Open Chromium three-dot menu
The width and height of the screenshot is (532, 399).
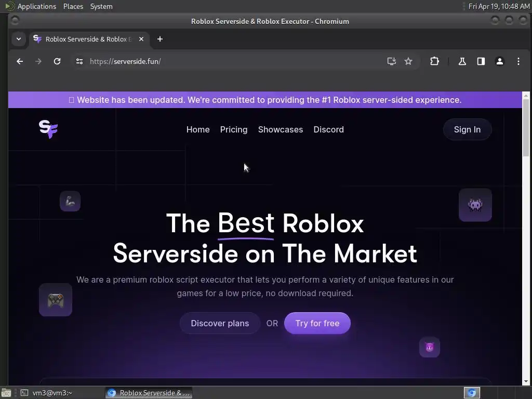(x=518, y=61)
